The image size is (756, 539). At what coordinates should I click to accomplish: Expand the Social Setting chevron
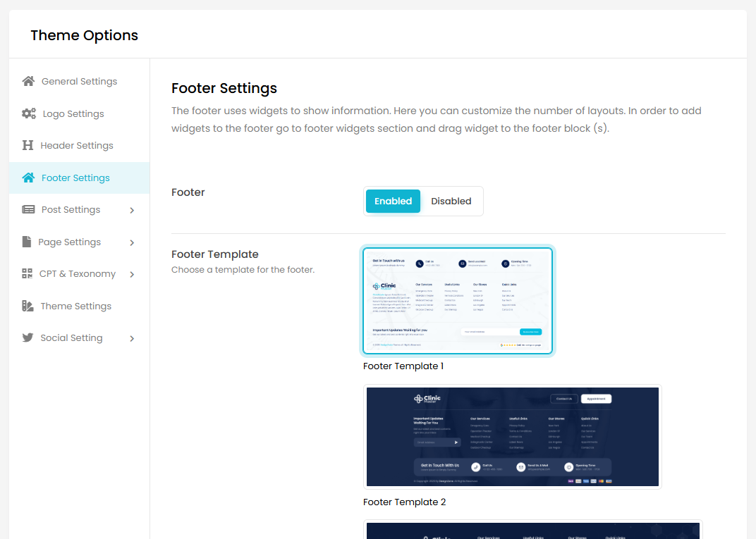[x=132, y=338]
